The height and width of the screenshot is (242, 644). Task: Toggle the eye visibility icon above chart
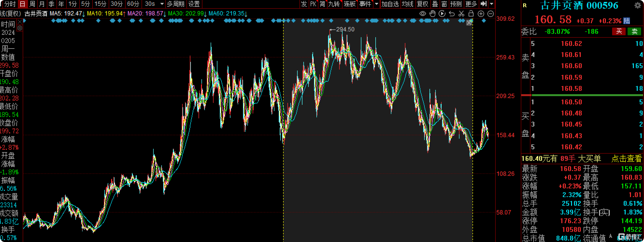click(422, 14)
